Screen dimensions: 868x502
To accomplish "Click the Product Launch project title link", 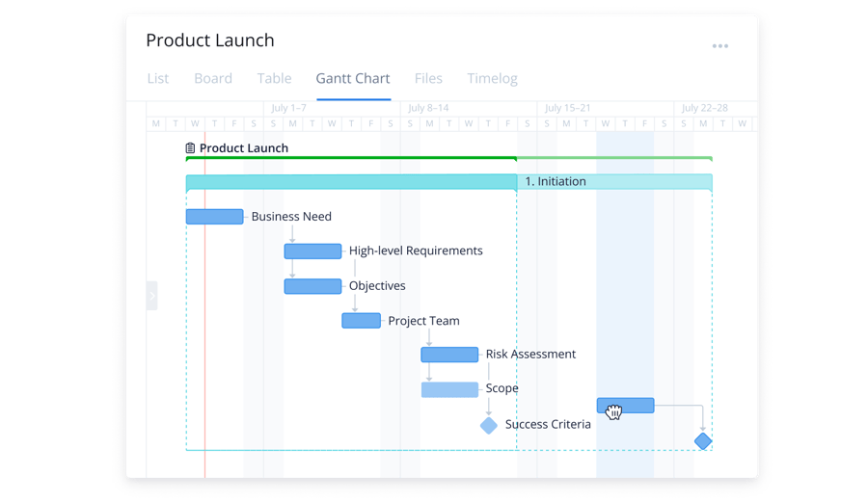I will (243, 148).
